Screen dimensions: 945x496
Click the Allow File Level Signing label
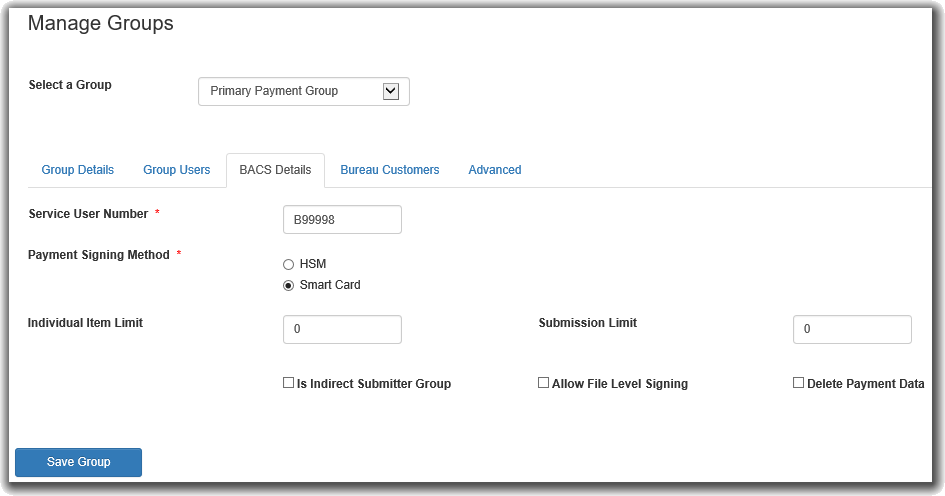[x=620, y=384]
